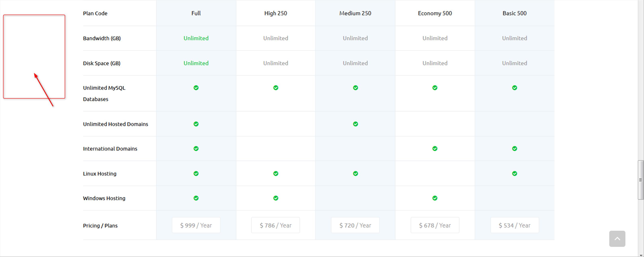Image resolution: width=644 pixels, height=257 pixels.
Task: Click the Full plan column header
Action: coord(196,13)
